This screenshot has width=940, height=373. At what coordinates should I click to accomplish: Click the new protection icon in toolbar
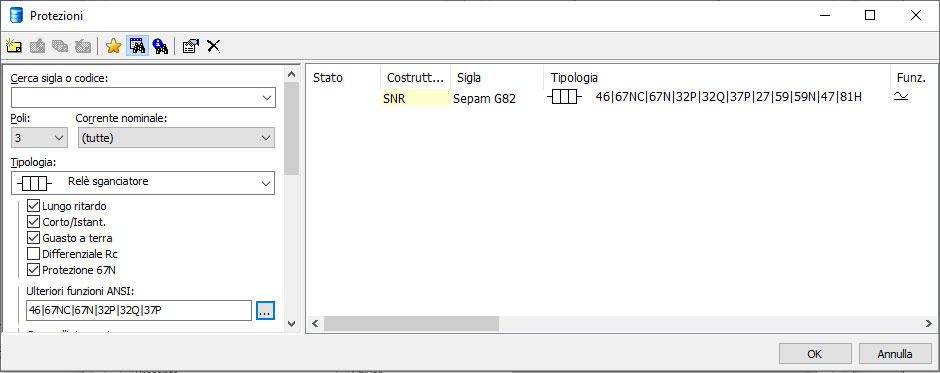14,46
